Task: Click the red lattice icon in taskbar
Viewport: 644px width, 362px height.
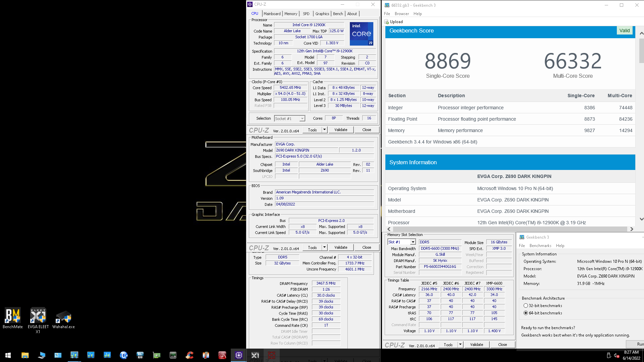Action: (x=272, y=355)
